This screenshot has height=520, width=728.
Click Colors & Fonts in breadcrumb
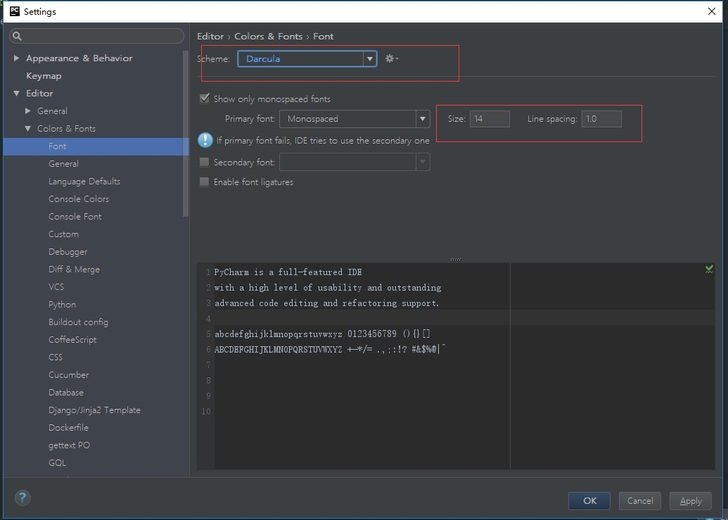268,36
